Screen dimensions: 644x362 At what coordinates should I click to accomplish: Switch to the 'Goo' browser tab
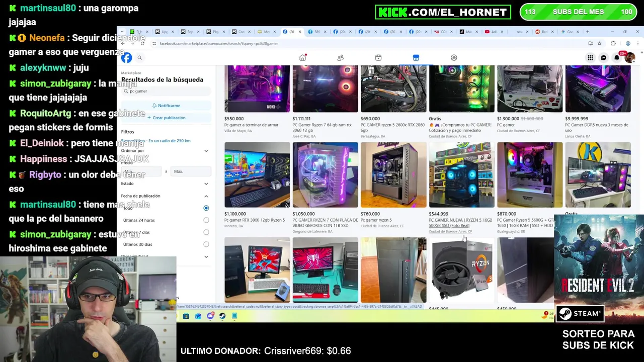tap(569, 32)
